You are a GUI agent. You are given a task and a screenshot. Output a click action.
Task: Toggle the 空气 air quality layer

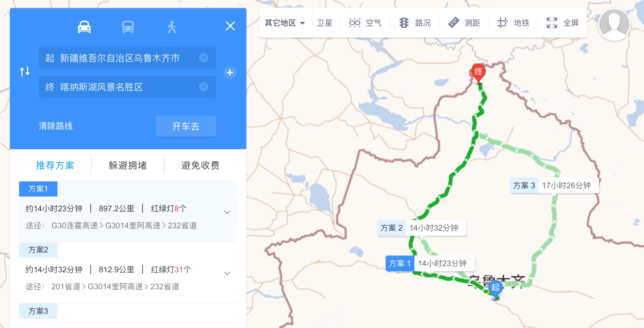[365, 23]
